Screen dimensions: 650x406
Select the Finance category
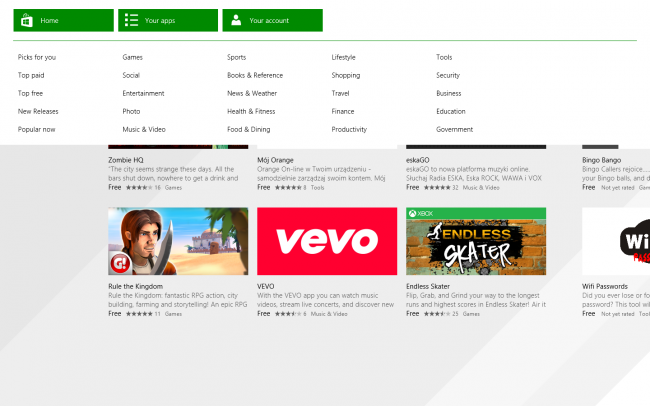[x=343, y=111]
